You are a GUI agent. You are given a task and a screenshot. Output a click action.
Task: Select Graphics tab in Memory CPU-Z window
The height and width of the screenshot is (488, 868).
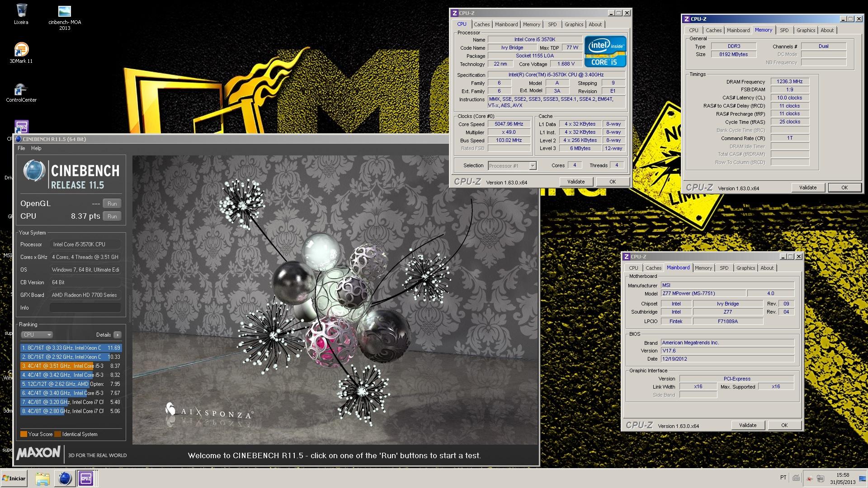pos(806,30)
